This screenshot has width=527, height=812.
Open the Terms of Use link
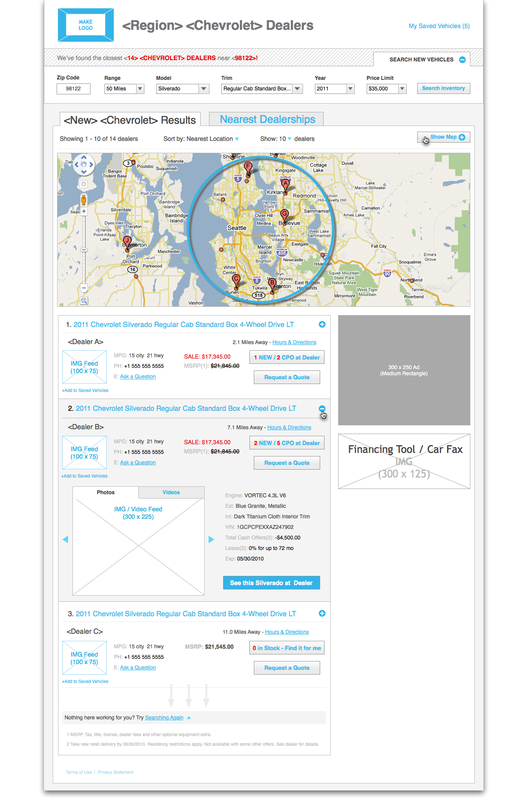click(79, 772)
